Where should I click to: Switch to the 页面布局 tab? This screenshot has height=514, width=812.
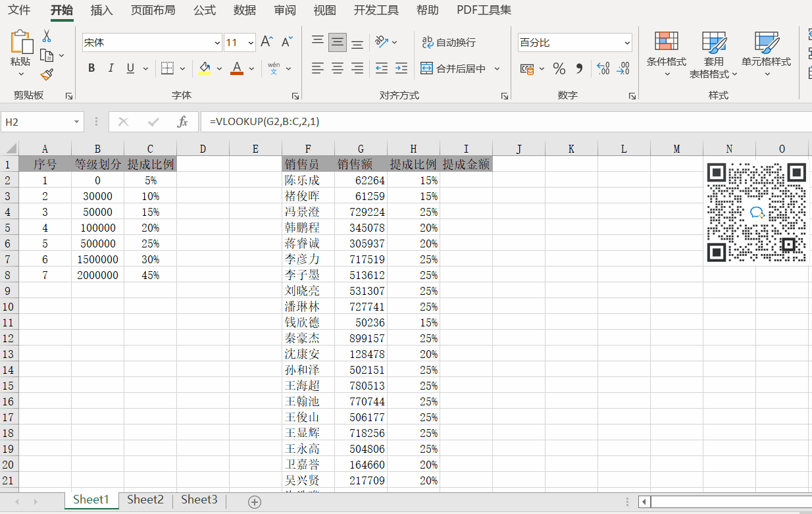pyautogui.click(x=153, y=10)
